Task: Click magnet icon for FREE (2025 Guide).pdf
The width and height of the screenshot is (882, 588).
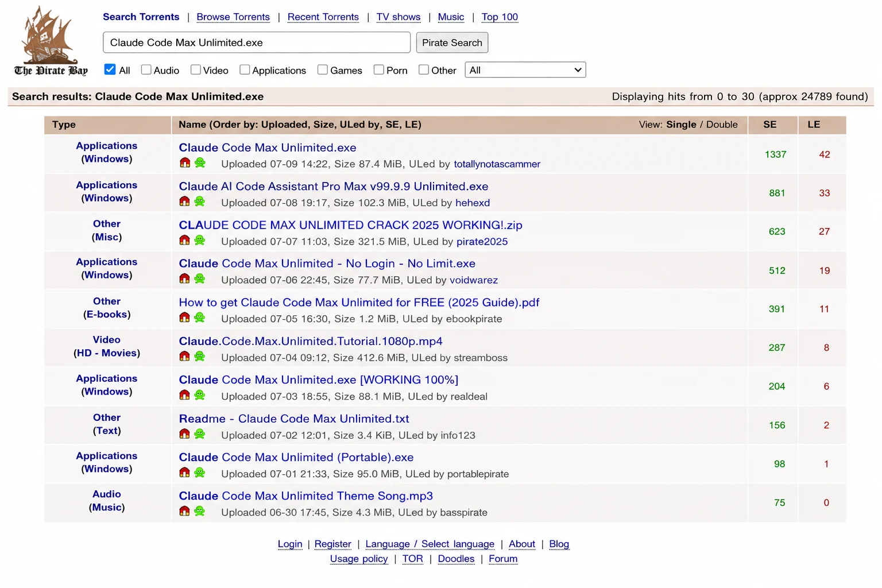Action: point(185,317)
